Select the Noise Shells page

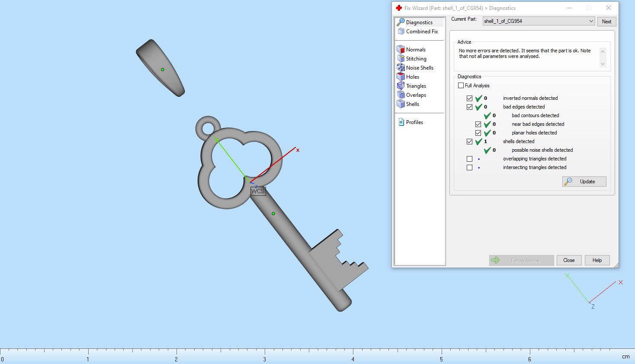[x=420, y=68]
